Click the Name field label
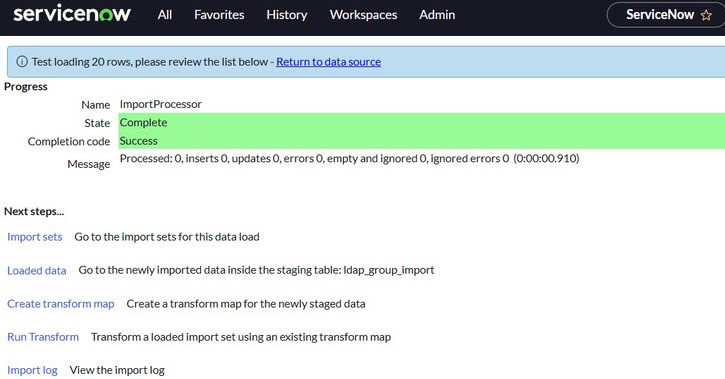Screen dimensions: 725x379 [96, 105]
